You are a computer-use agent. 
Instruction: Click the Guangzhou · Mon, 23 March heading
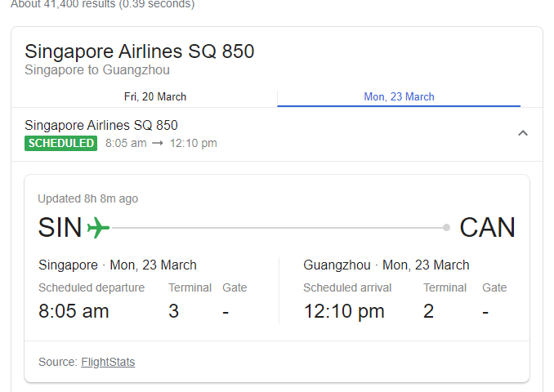[386, 265]
